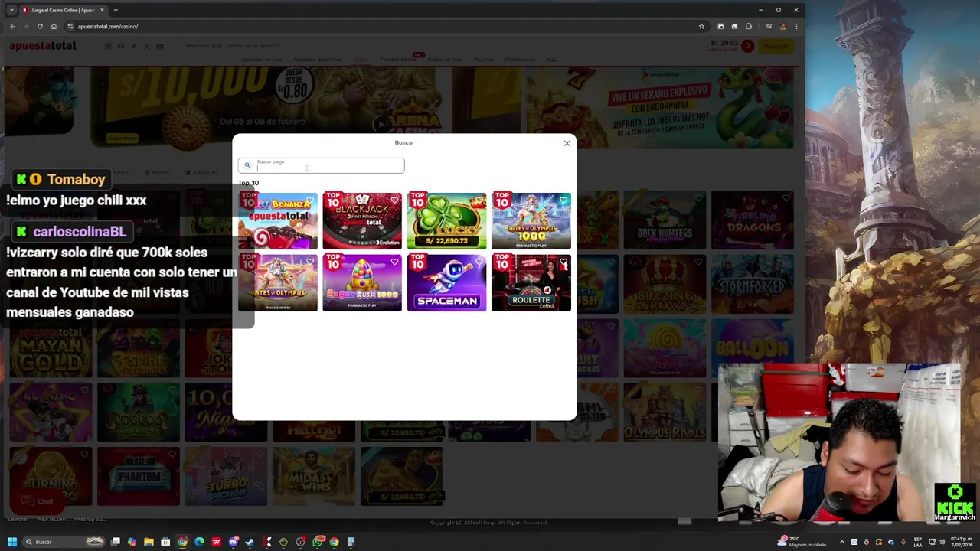Open the Lucky clover jackpot game
Image resolution: width=980 pixels, height=551 pixels.
[x=446, y=221]
